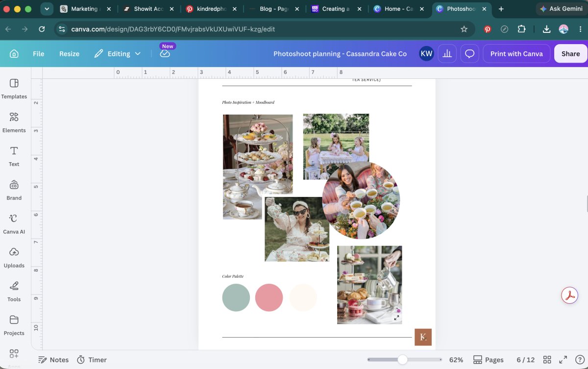The image size is (588, 369).
Task: Select the pink color circle
Action: (269, 297)
